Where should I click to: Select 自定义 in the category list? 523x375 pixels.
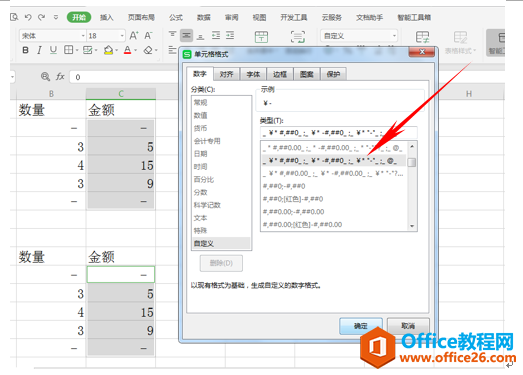(221, 243)
